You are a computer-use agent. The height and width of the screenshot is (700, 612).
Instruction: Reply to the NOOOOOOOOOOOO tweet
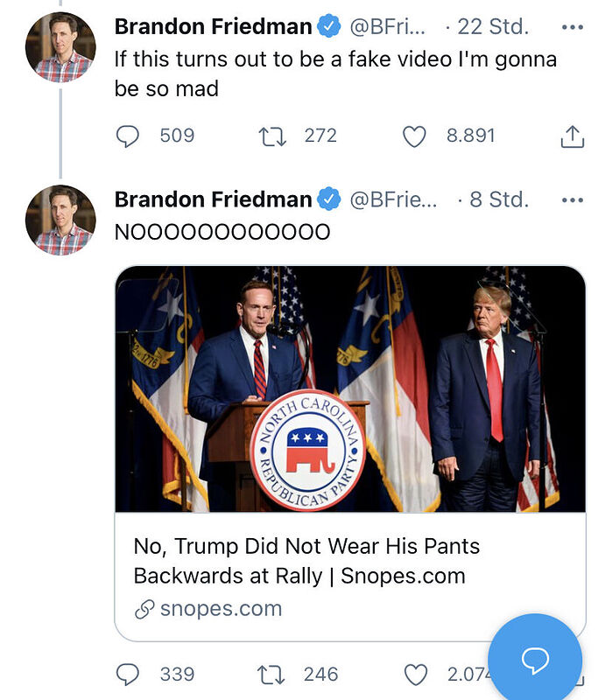click(x=128, y=674)
